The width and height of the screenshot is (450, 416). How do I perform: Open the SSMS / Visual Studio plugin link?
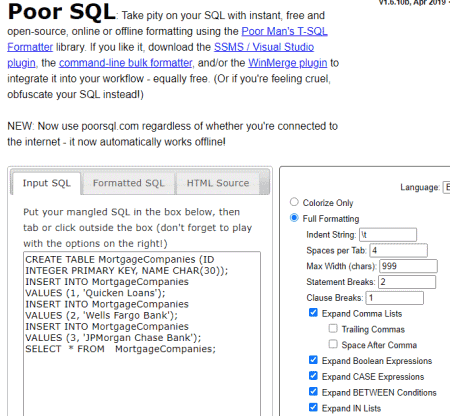pos(264,47)
